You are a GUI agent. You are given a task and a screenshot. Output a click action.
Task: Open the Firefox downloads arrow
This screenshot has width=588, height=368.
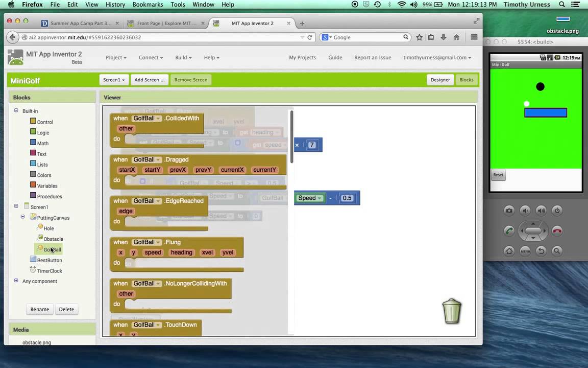443,37
